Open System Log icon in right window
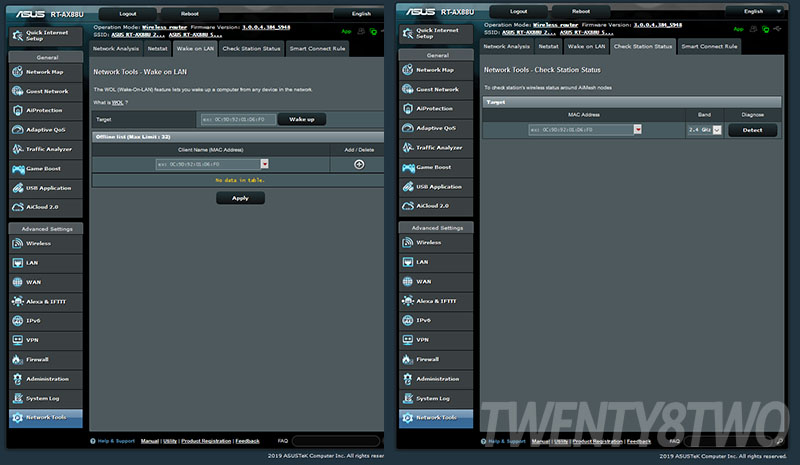This screenshot has height=465, width=800. 408,398
